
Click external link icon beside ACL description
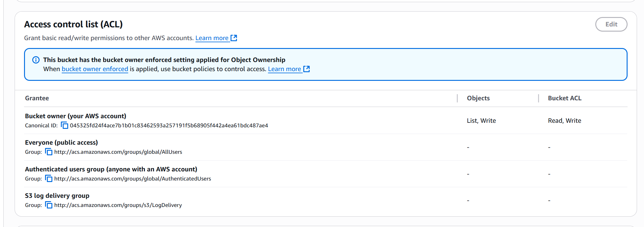tap(234, 38)
